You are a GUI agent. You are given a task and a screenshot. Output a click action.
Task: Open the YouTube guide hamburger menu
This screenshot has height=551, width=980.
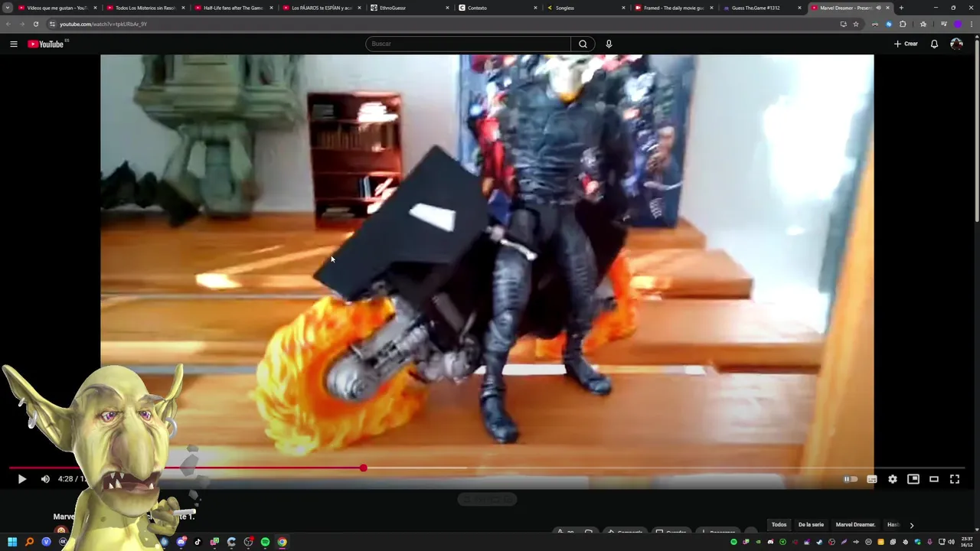pyautogui.click(x=14, y=44)
